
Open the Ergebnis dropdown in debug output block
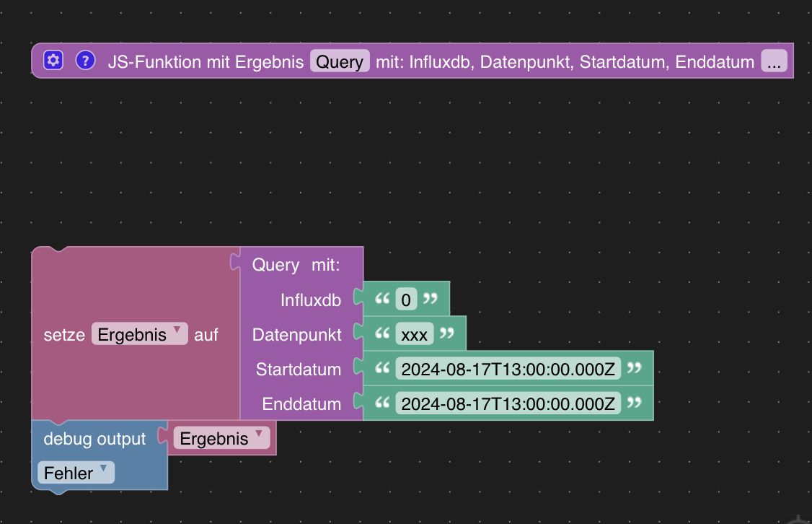221,438
